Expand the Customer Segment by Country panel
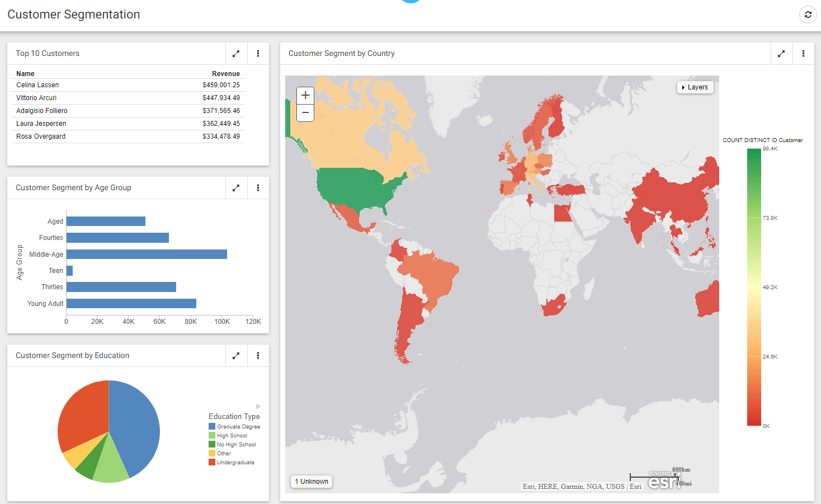This screenshot has width=821, height=504. click(781, 54)
